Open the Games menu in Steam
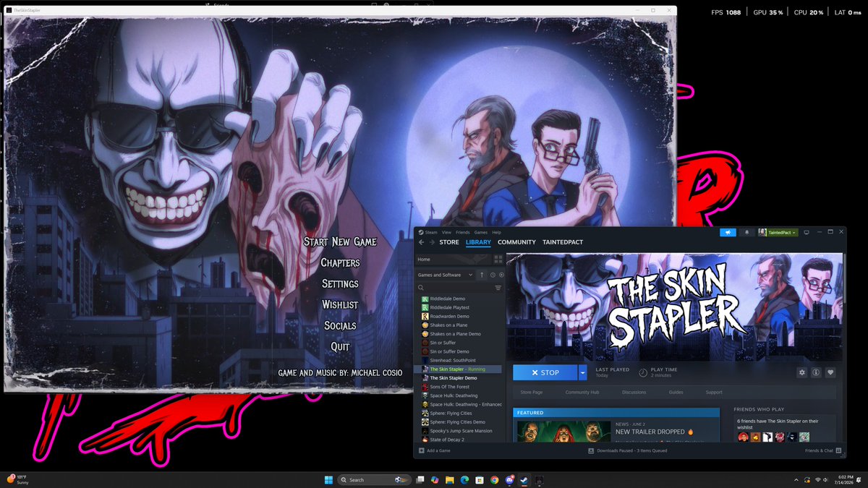Viewport: 868px width, 488px height. coord(481,232)
